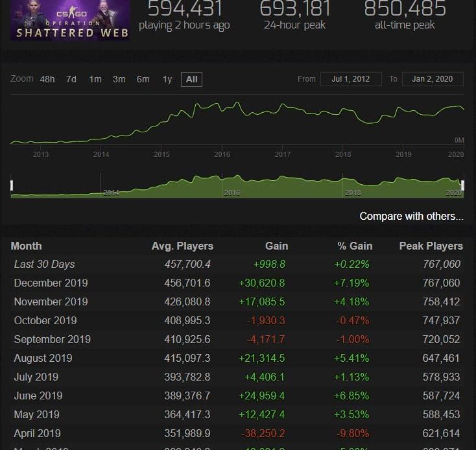
Task: Grab the left navigator range handle
Action: pos(12,186)
